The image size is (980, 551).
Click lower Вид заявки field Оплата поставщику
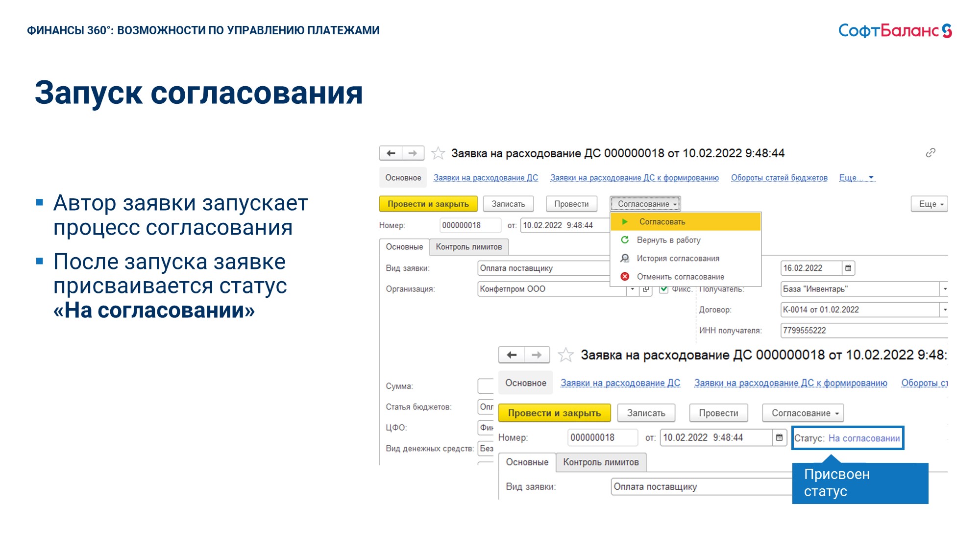[702, 487]
